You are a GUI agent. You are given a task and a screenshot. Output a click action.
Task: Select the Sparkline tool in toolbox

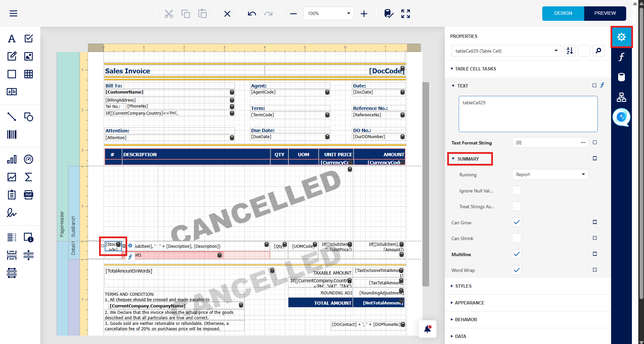[x=12, y=177]
